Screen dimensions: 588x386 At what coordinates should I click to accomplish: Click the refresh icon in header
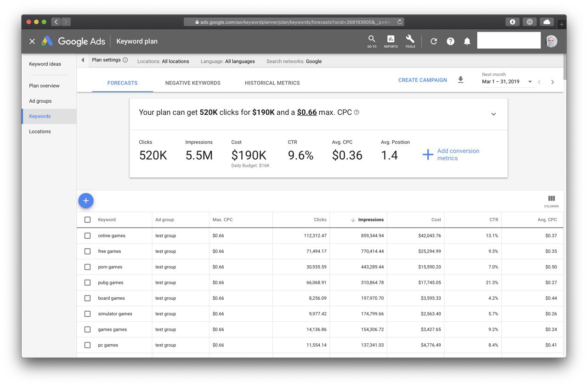point(434,41)
